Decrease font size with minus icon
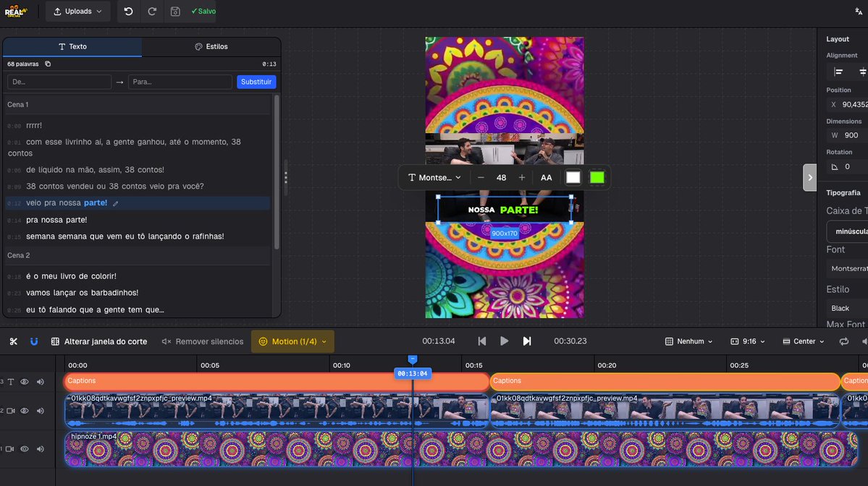Viewport: 868px width, 486px height. [481, 177]
